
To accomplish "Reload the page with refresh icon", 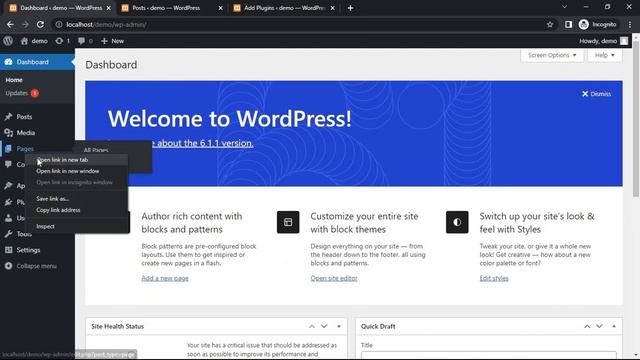I will tap(40, 24).
